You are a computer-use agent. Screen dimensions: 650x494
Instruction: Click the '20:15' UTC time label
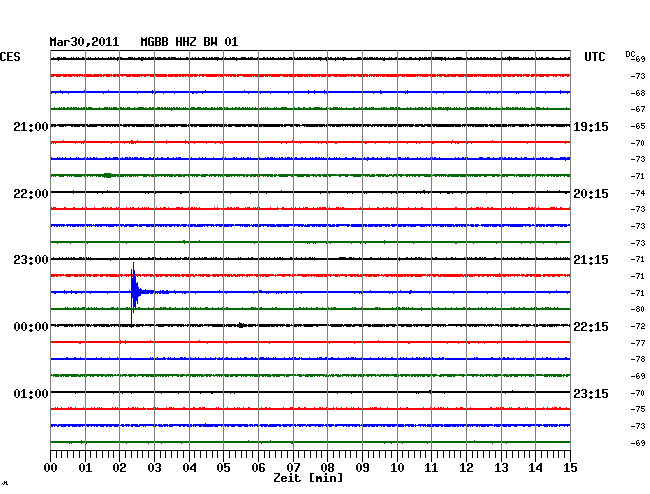[x=591, y=194]
